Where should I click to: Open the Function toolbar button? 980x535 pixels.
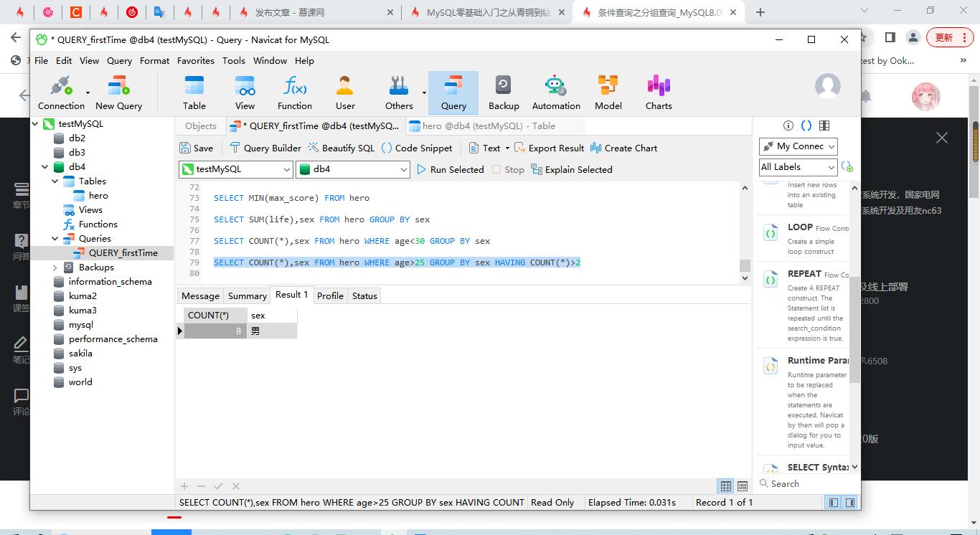click(295, 93)
